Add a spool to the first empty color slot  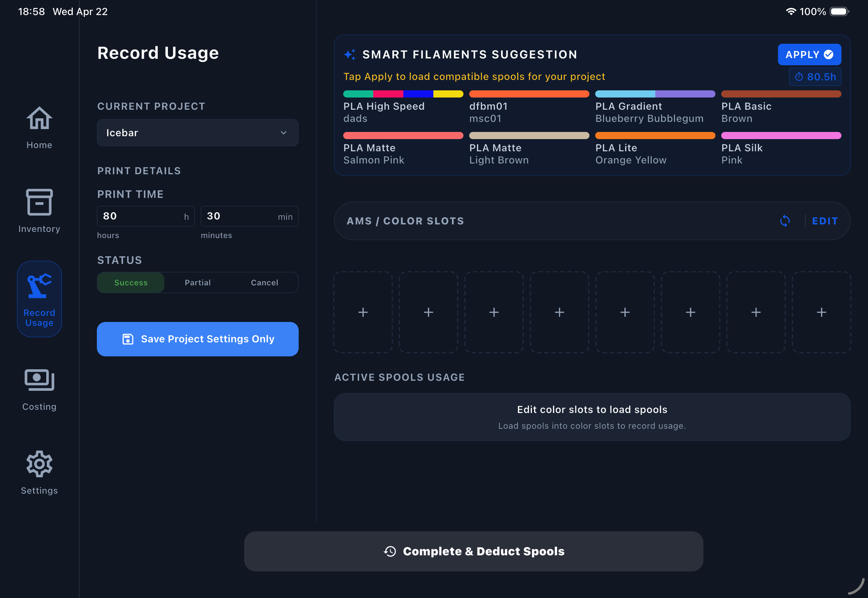pos(363,312)
